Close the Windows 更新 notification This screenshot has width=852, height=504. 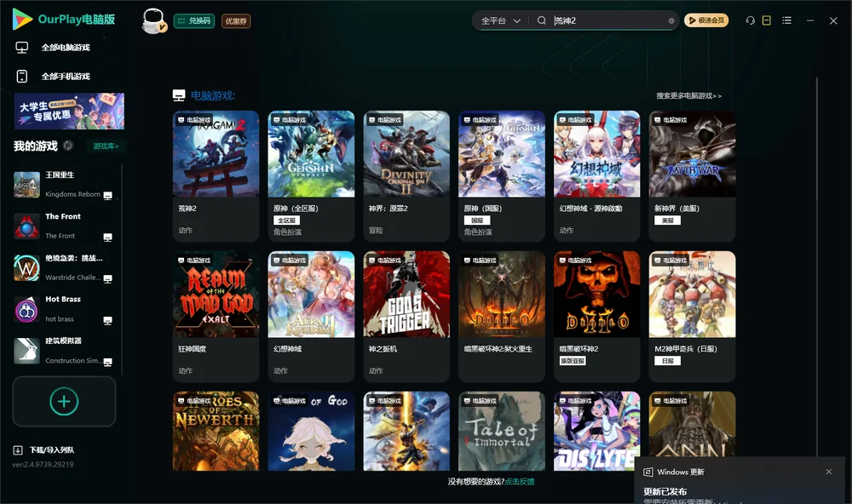point(829,472)
